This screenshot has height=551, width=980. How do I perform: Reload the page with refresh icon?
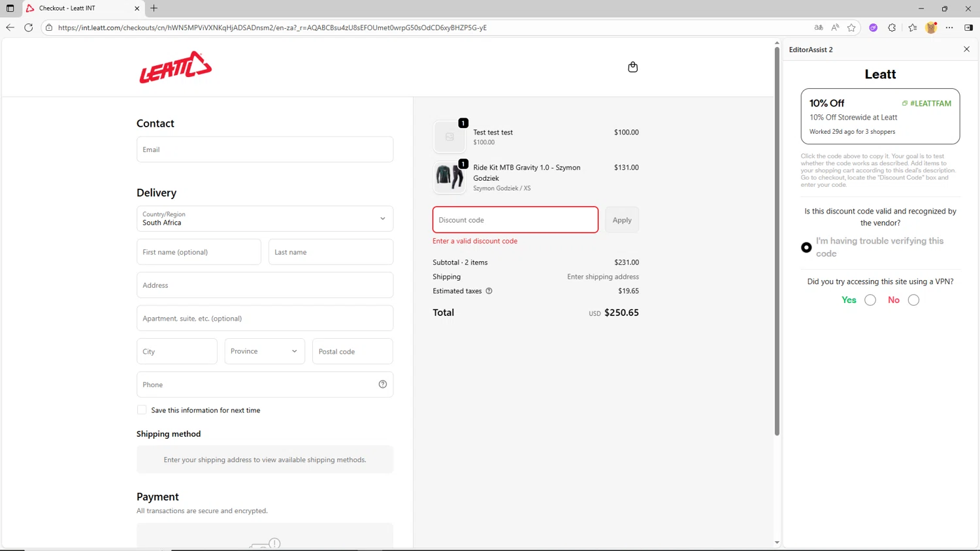pyautogui.click(x=29, y=27)
